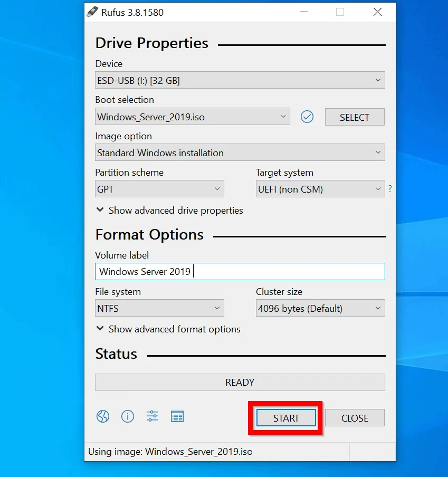
Task: Open the Boot selection dropdown
Action: pyautogui.click(x=193, y=117)
